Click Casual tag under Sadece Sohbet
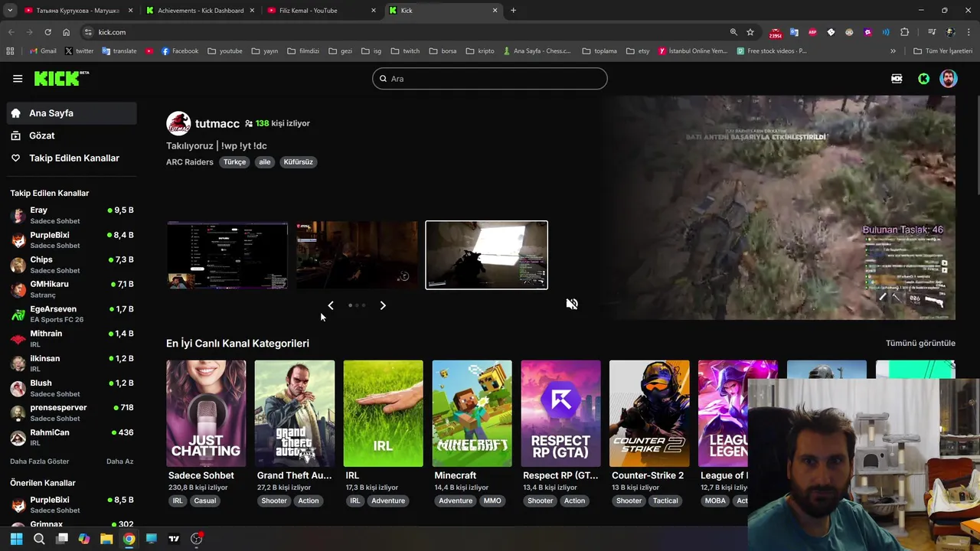 click(204, 501)
